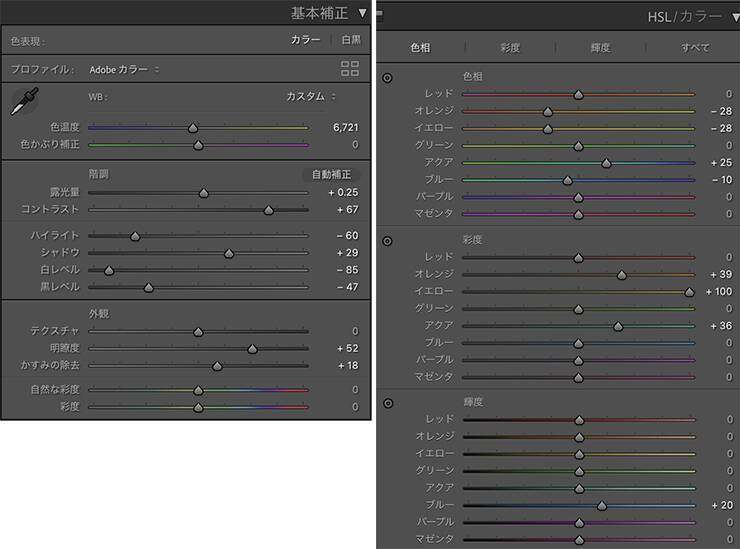Switch treatment to 白黒
The image size is (740, 549).
pyautogui.click(x=351, y=40)
